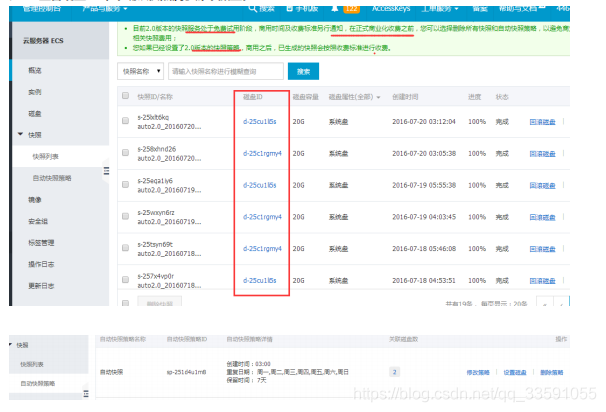
Task: Go to 标签管理 in the ECS sidebar
Action: (x=41, y=243)
